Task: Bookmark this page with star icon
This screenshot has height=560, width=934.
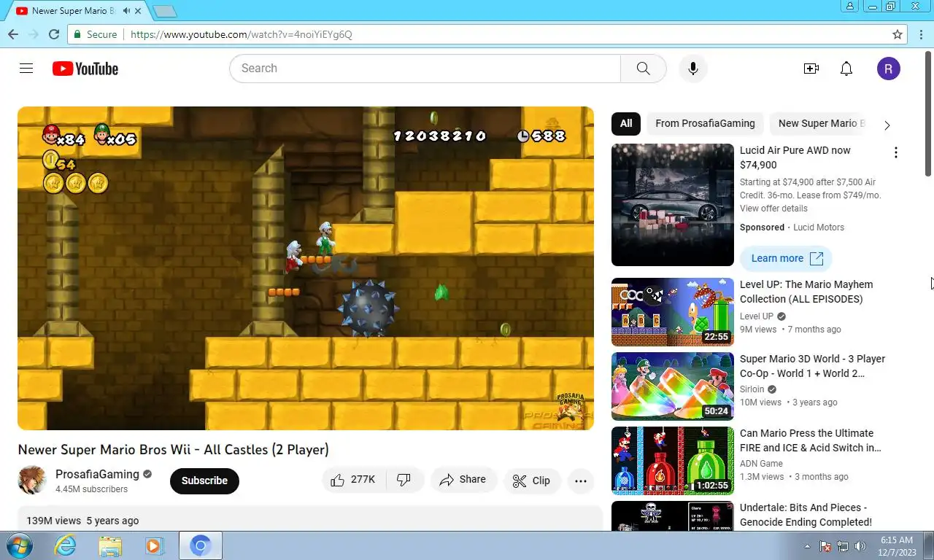Action: [898, 34]
